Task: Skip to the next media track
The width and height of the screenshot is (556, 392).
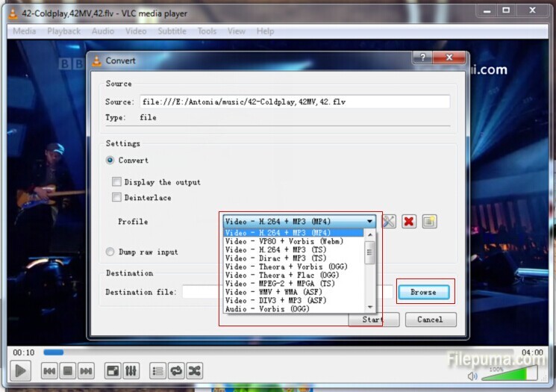Action: (86, 370)
